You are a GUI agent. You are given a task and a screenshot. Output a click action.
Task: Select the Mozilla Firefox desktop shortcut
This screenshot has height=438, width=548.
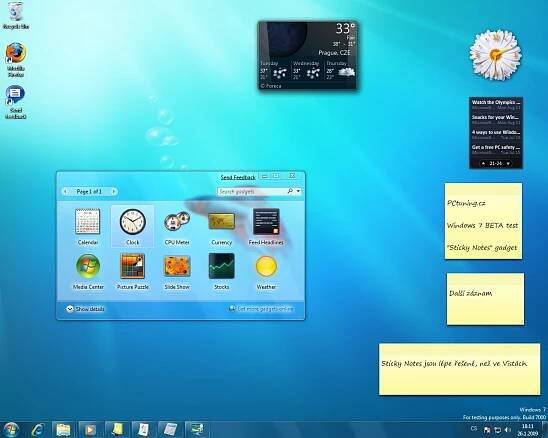pyautogui.click(x=15, y=59)
